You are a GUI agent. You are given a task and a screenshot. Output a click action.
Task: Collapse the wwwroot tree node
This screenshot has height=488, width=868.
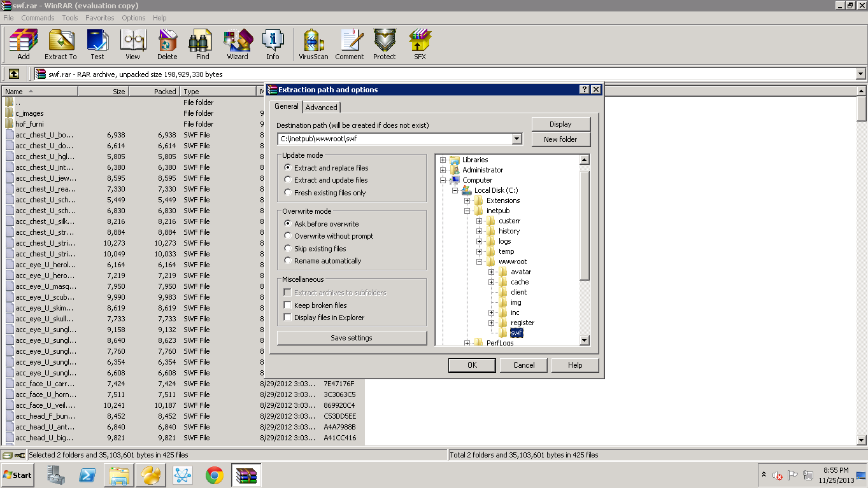480,261
